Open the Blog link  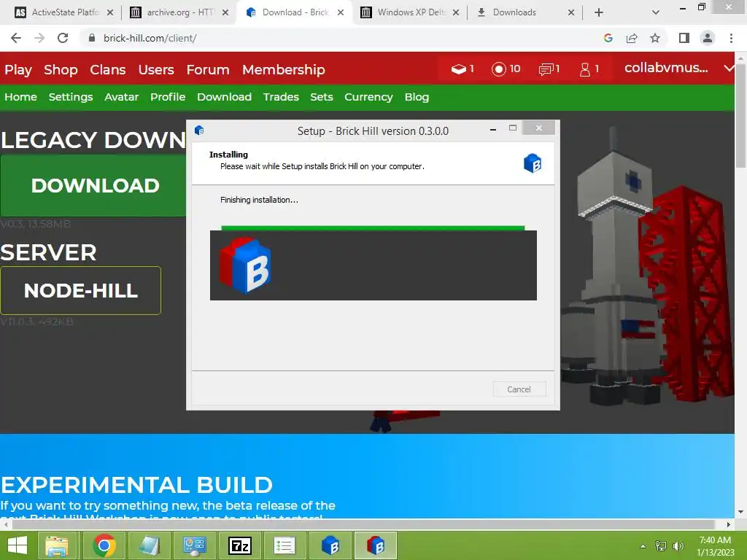click(x=417, y=97)
